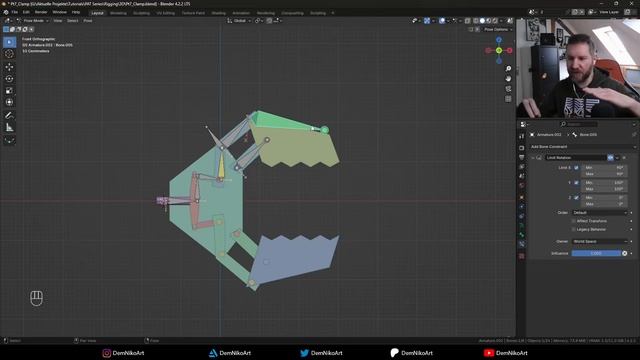The height and width of the screenshot is (360, 640).
Task: Select wireframe viewport shading mode
Action: [476, 20]
